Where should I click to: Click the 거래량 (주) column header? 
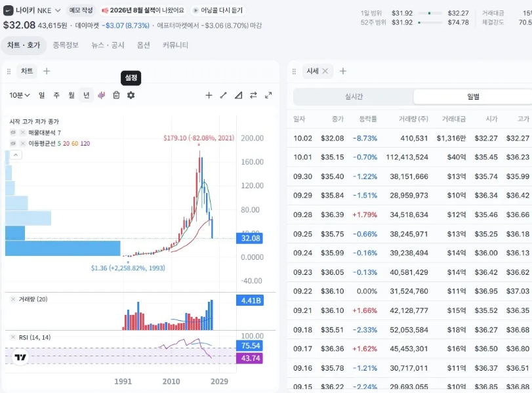pyautogui.click(x=413, y=119)
